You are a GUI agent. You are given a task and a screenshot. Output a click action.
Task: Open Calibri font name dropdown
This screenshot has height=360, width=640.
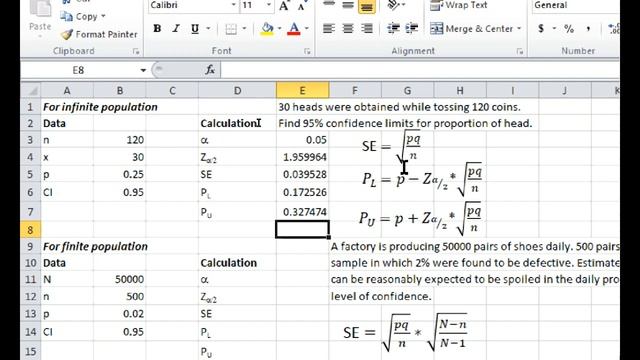233,5
